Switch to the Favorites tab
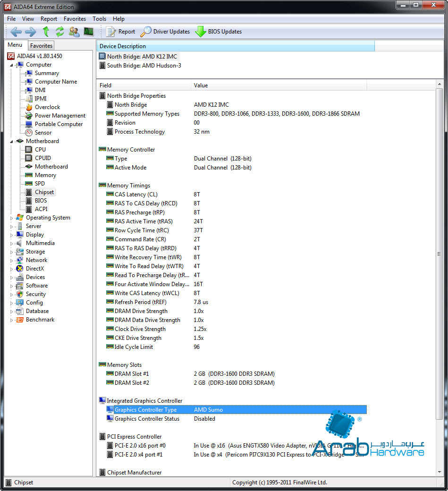448x491 pixels. (41, 46)
